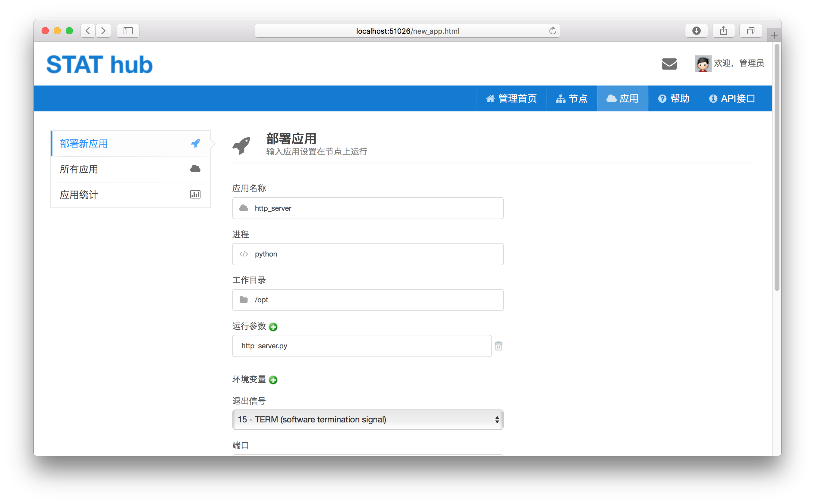Change exit signal from 15 - TERM
The height and width of the screenshot is (504, 815).
(367, 420)
